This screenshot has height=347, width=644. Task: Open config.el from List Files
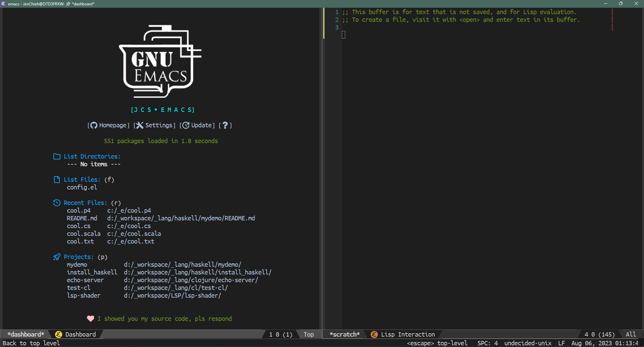(82, 187)
